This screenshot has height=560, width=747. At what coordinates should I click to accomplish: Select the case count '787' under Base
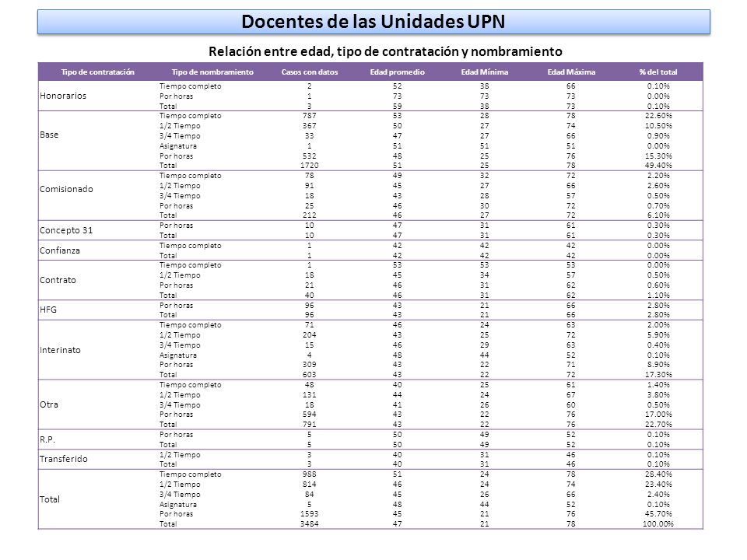(309, 116)
